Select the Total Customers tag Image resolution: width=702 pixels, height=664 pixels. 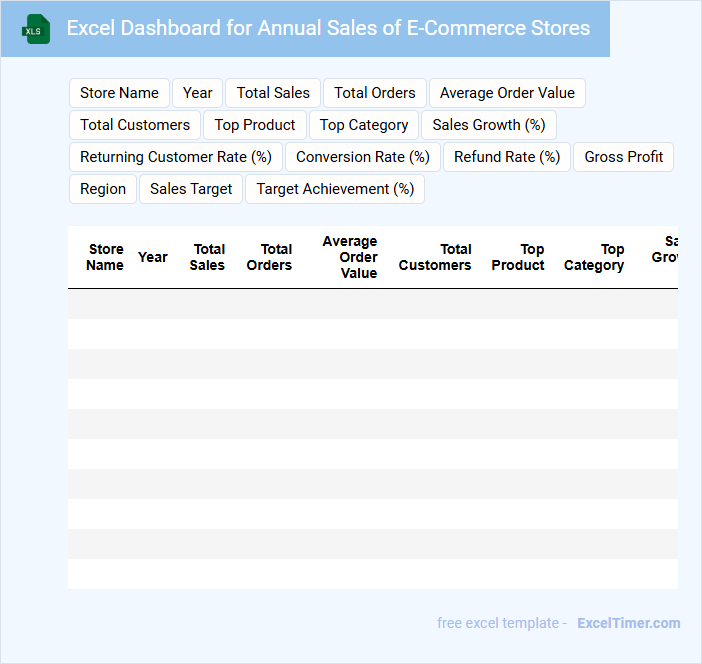pyautogui.click(x=135, y=125)
